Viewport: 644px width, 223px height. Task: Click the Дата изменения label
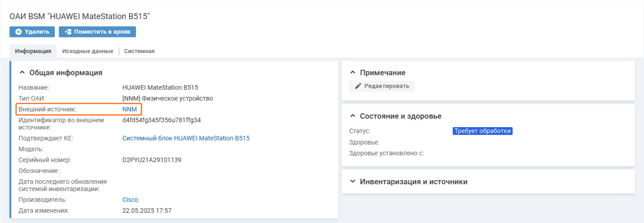pos(44,211)
